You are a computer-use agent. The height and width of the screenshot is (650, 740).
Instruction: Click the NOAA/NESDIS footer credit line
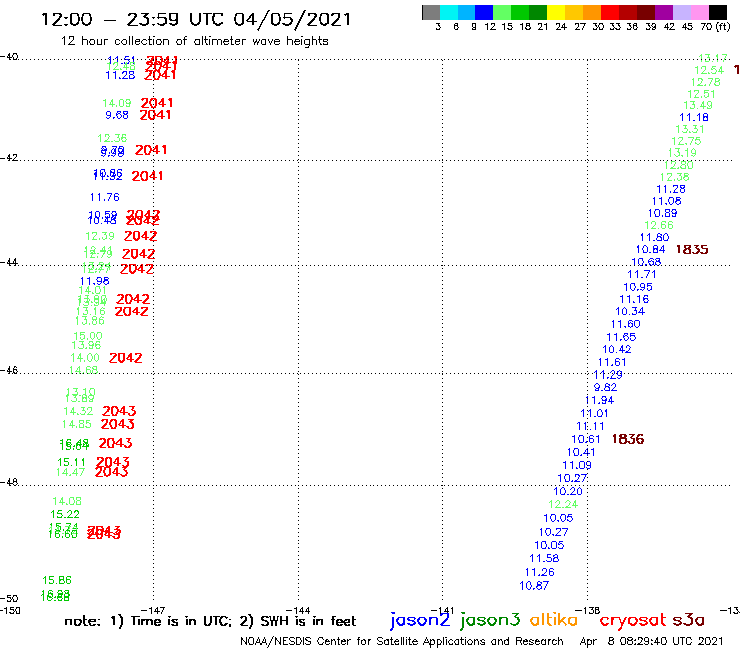click(402, 641)
